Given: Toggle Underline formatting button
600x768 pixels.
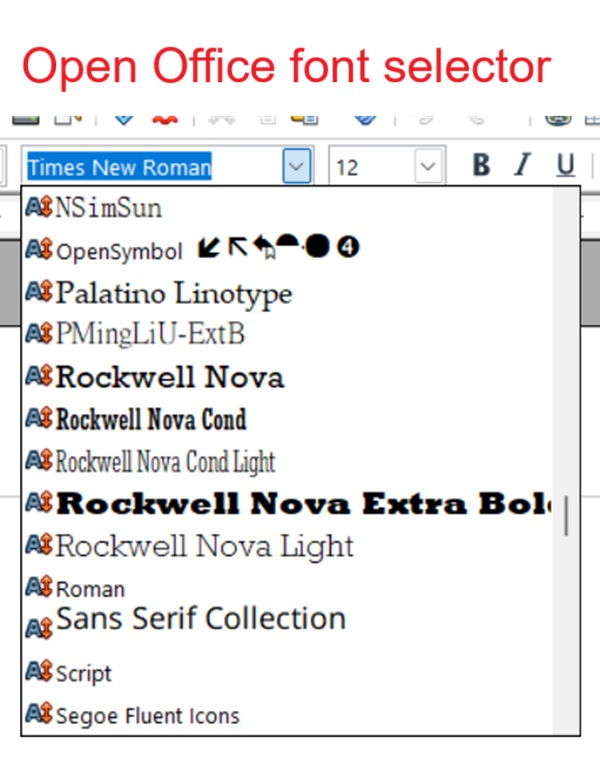Looking at the screenshot, I should (x=565, y=165).
